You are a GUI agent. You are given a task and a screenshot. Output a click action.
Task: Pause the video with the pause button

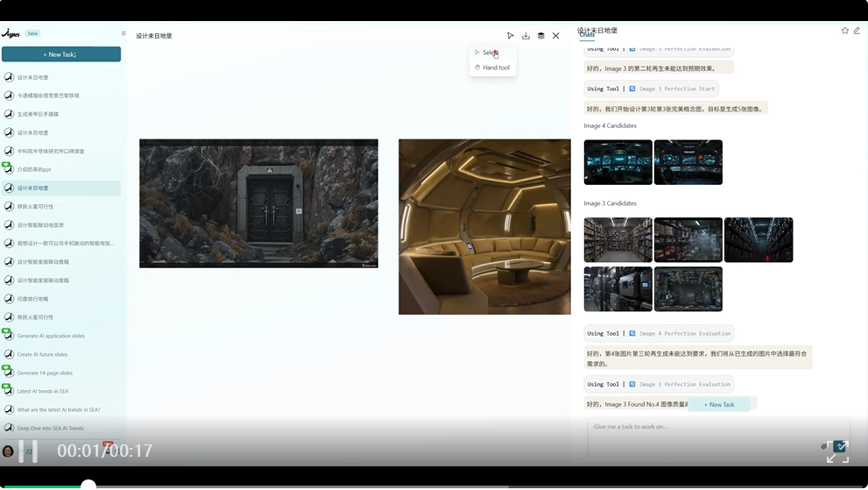[28, 451]
